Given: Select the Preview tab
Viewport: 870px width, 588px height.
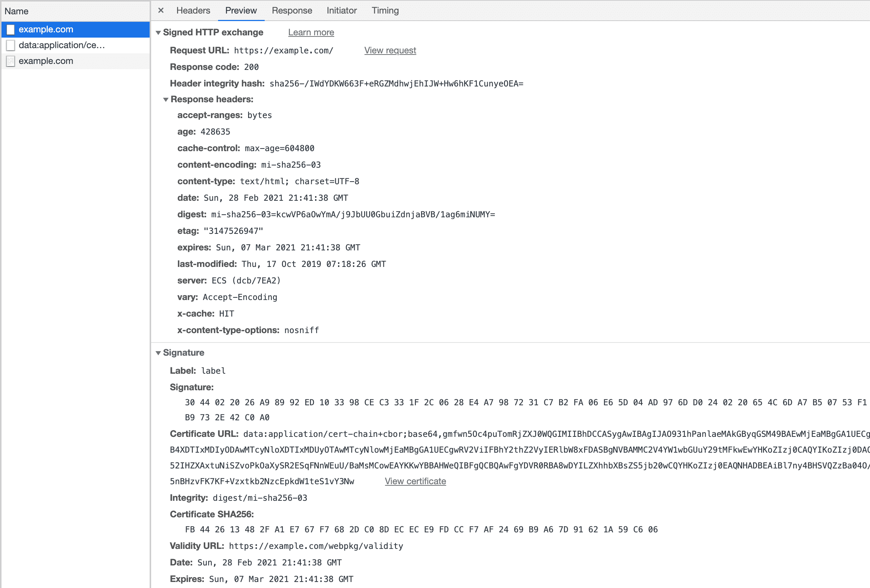Looking at the screenshot, I should [x=240, y=11].
